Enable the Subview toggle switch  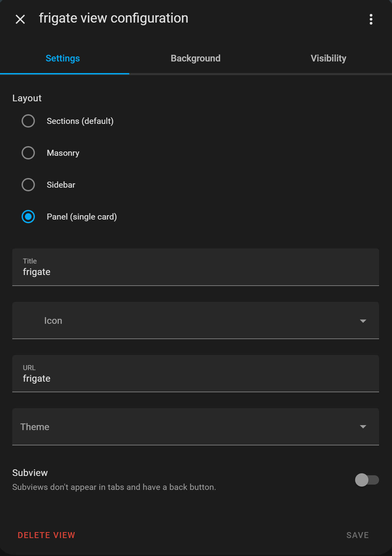click(367, 480)
